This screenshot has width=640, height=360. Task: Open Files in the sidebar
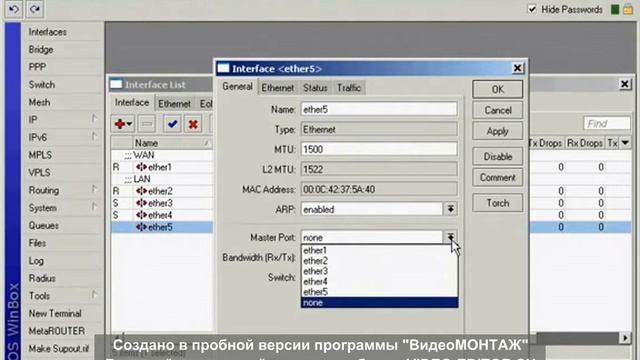(x=37, y=243)
